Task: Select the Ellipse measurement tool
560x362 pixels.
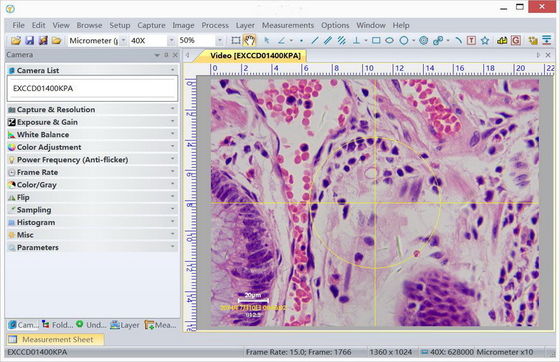Action: (389, 40)
